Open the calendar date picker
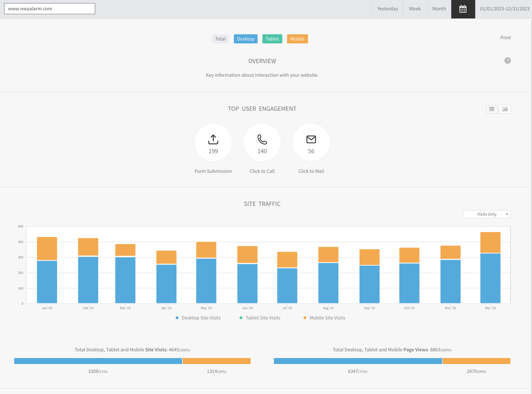 pyautogui.click(x=463, y=9)
